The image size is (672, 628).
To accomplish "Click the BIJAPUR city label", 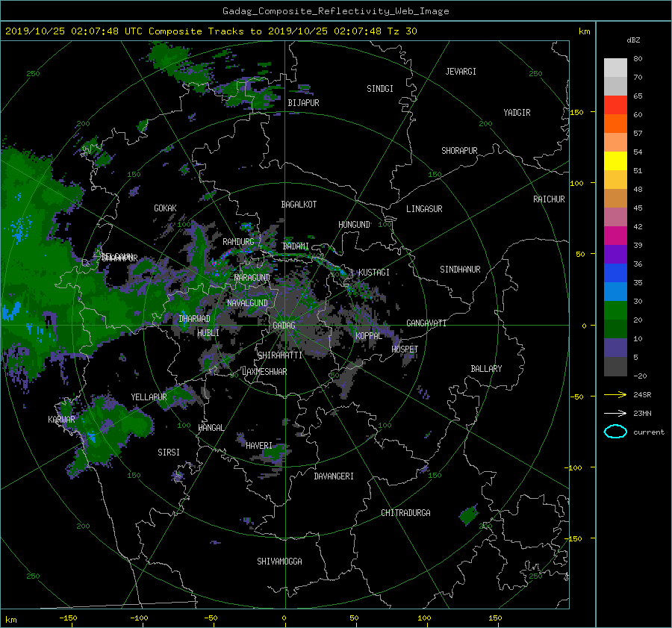I will 303,103.
